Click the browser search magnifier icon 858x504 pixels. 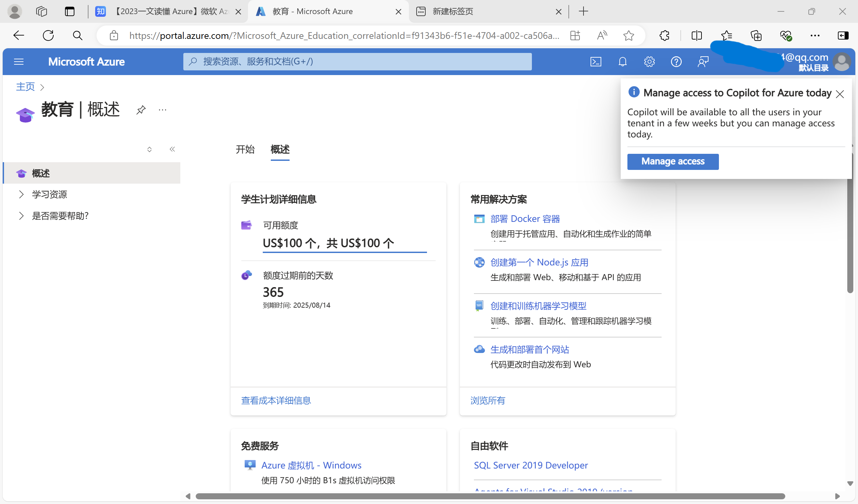[x=78, y=36]
